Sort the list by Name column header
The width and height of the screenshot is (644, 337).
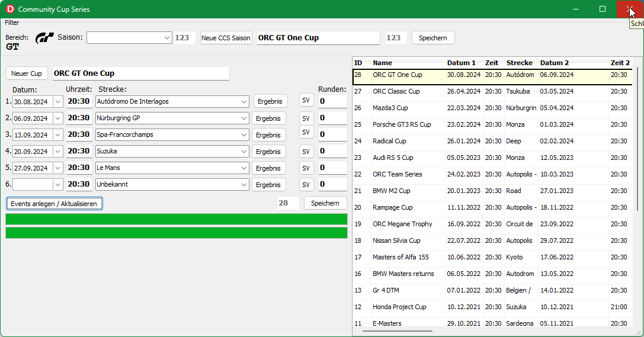click(383, 63)
